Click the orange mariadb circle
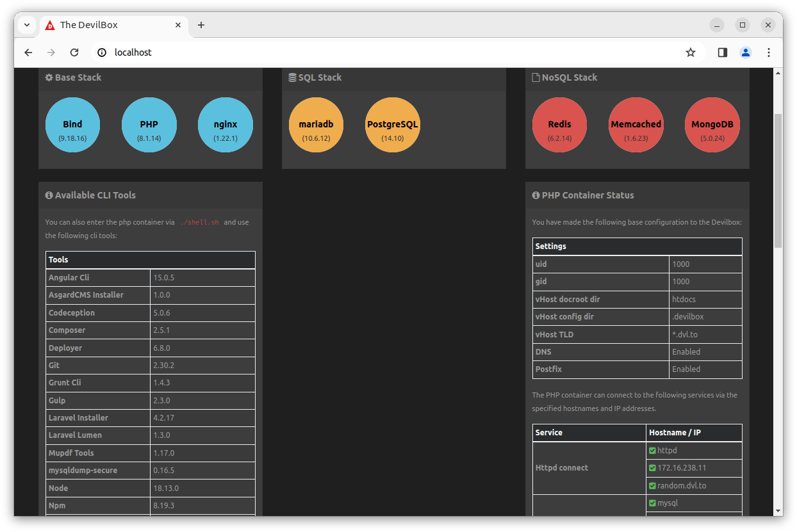The height and width of the screenshot is (532, 797). tap(316, 125)
